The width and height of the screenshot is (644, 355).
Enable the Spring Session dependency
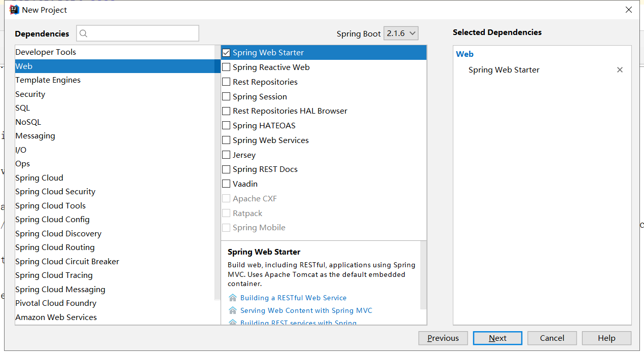click(226, 96)
